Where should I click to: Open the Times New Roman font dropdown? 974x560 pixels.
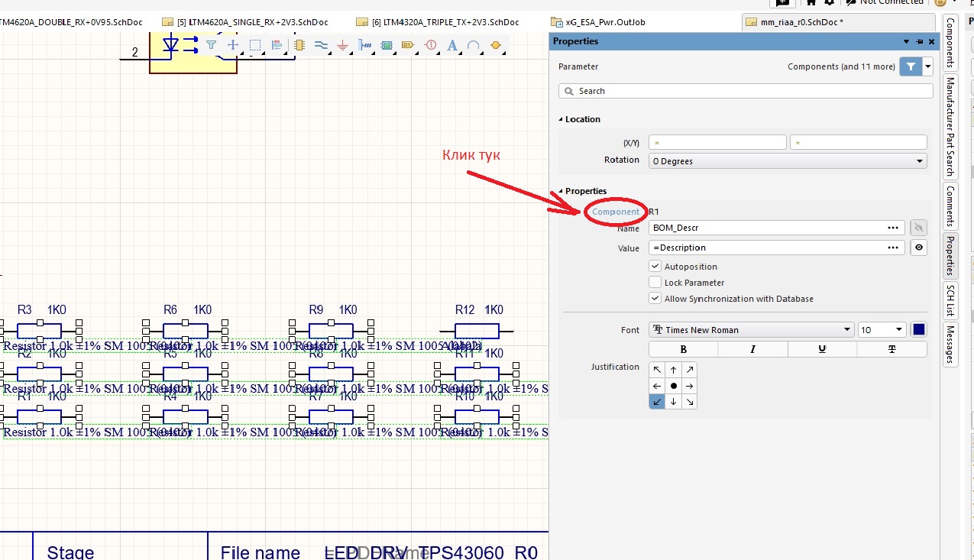[751, 330]
